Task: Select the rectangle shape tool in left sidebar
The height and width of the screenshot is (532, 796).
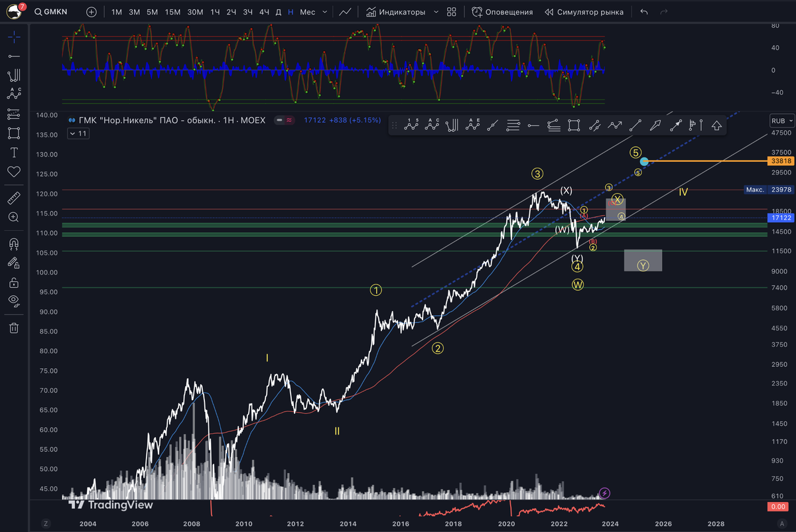Action: [x=14, y=133]
